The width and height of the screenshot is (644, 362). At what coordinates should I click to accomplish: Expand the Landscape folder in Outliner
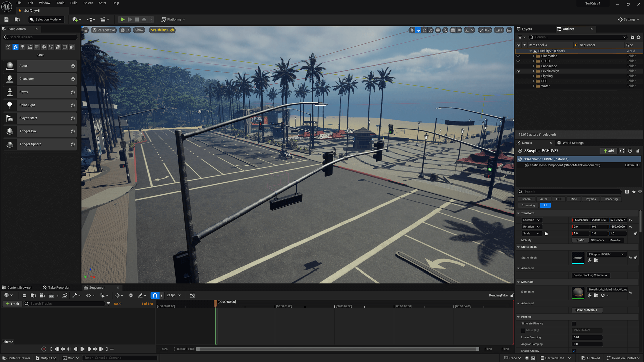[534, 66]
